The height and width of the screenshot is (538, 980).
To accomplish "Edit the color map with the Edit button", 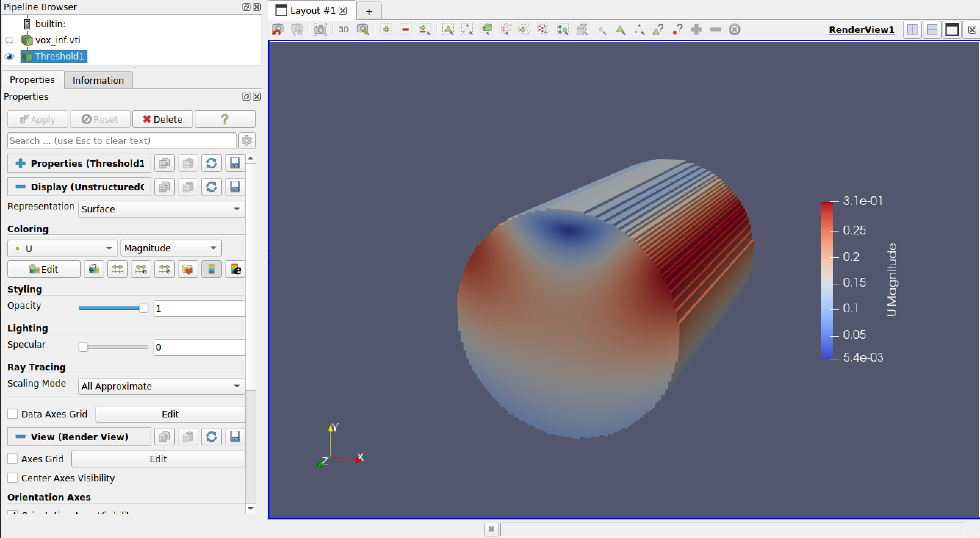I will point(43,269).
